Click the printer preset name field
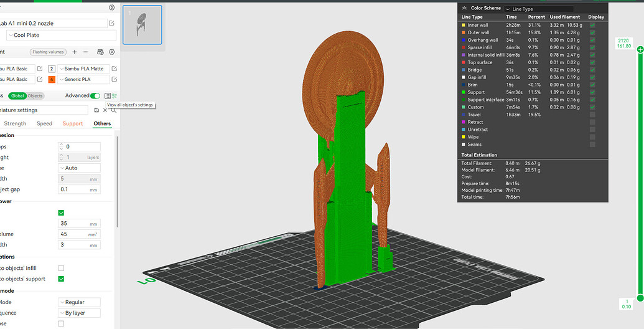Screen dimensions: 644x329 tap(52, 24)
